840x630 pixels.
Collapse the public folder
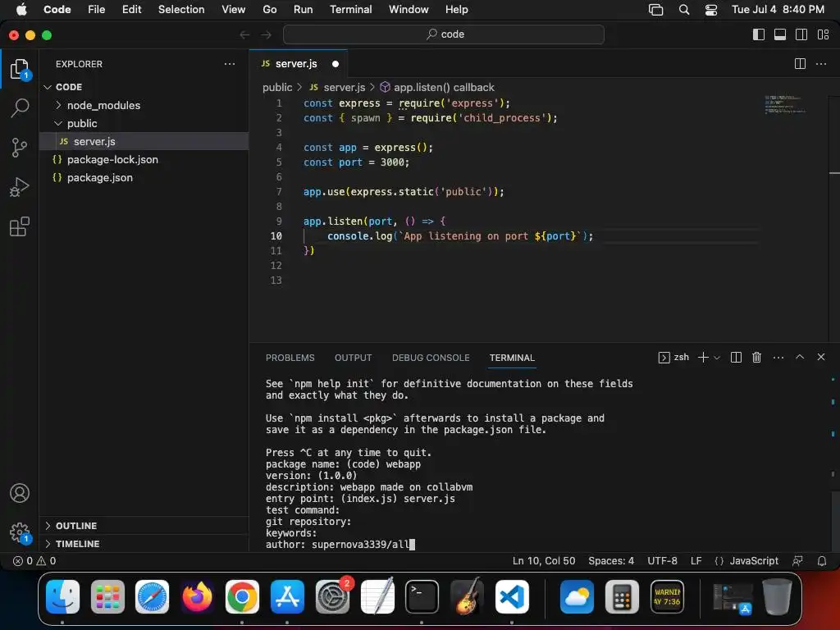pyautogui.click(x=58, y=123)
